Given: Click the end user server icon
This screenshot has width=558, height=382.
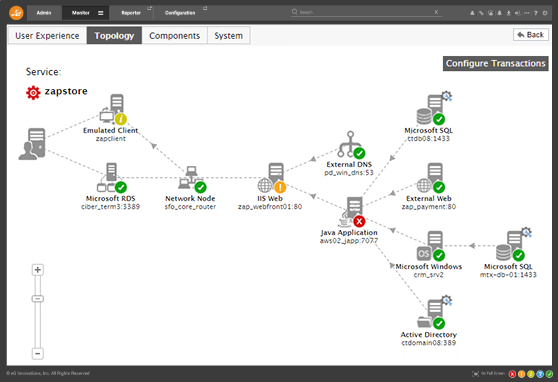Looking at the screenshot, I should point(32,144).
